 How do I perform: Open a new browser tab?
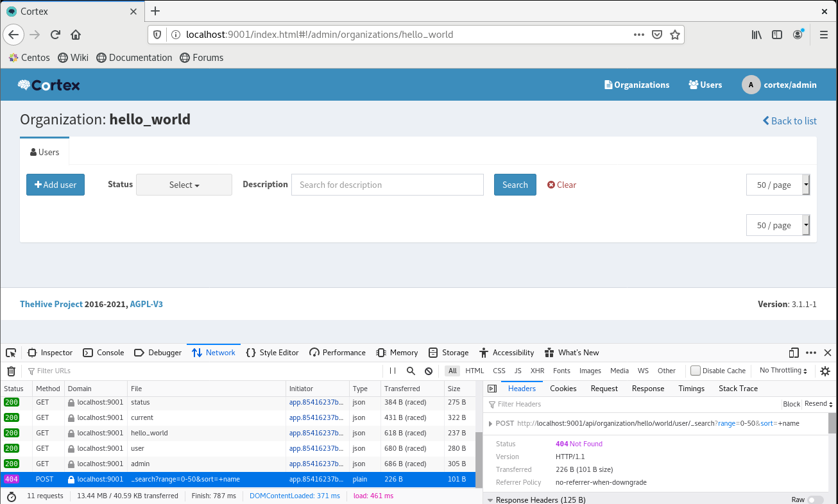[155, 11]
